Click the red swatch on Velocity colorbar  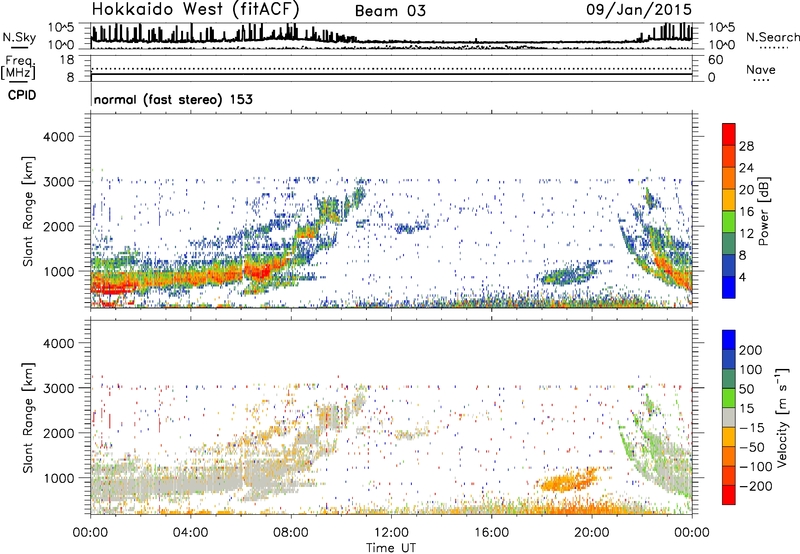pyautogui.click(x=729, y=495)
